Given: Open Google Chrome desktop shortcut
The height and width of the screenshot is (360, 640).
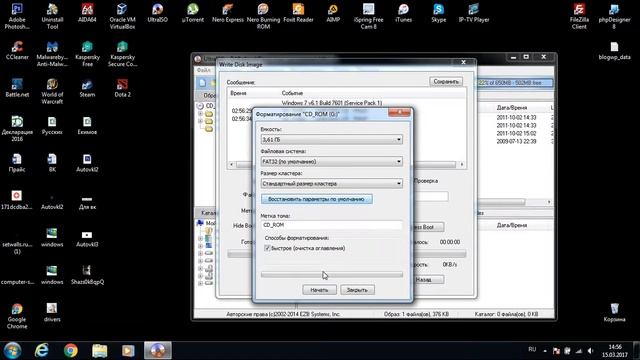Looking at the screenshot, I should [17, 316].
